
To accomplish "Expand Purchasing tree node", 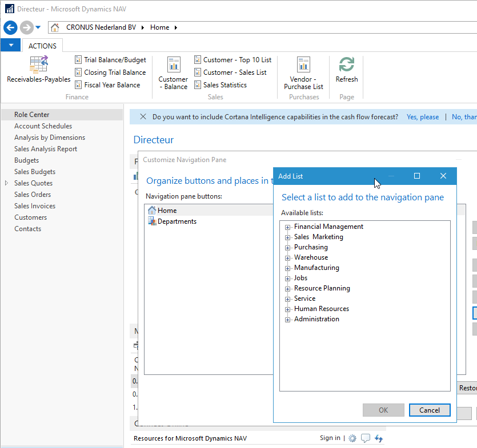I will (287, 248).
